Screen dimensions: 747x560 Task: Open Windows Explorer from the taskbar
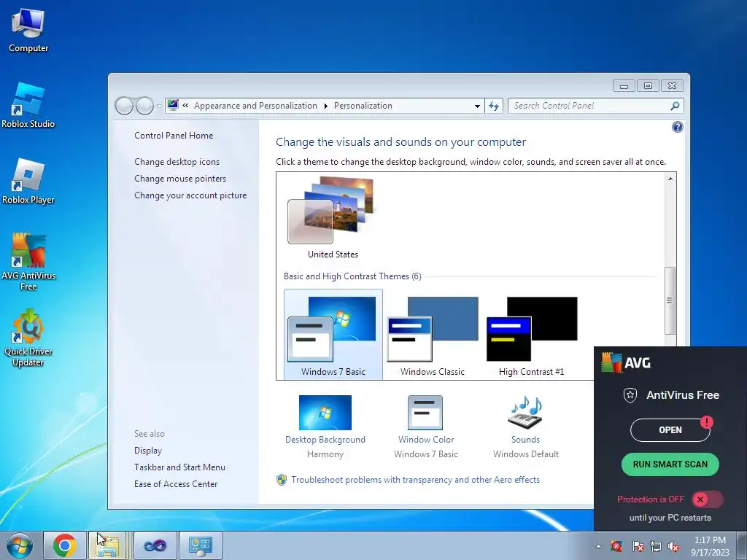tap(108, 545)
